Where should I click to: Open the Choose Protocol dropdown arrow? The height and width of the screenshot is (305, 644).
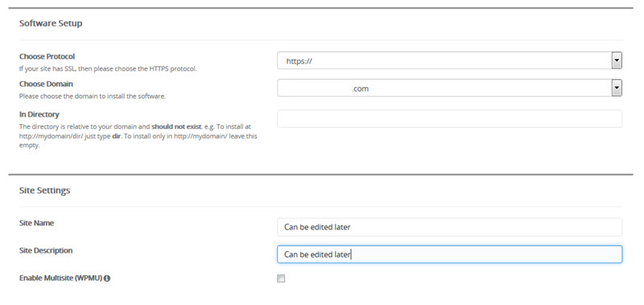tap(617, 60)
